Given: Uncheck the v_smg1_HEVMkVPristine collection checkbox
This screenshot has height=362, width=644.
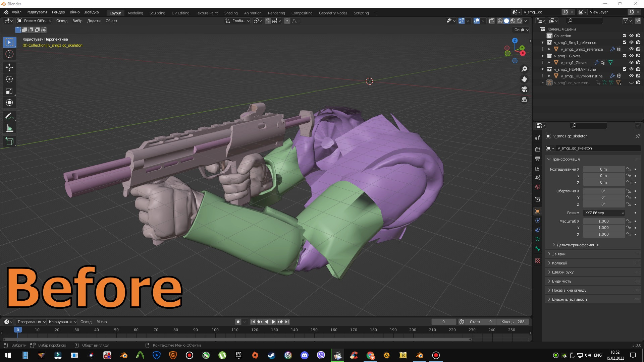Looking at the screenshot, I should (625, 69).
